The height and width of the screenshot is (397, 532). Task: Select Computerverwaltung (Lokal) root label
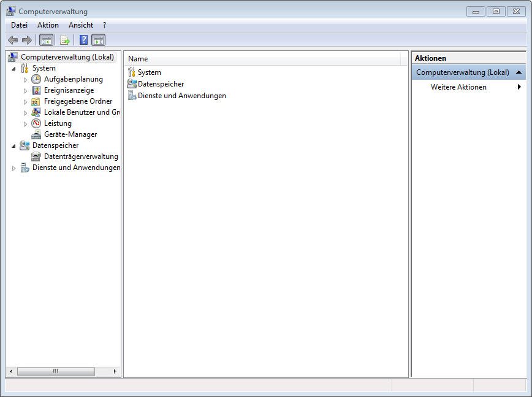[x=67, y=57]
